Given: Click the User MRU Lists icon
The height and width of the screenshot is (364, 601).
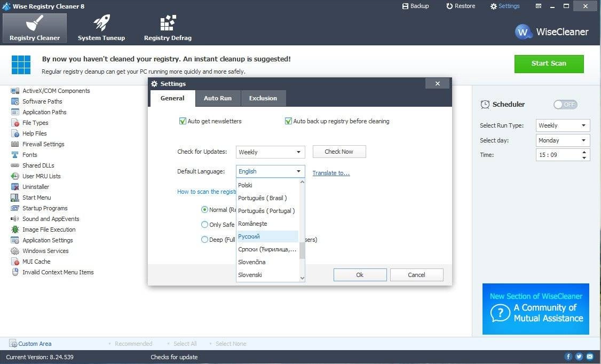Looking at the screenshot, I should [x=15, y=176].
